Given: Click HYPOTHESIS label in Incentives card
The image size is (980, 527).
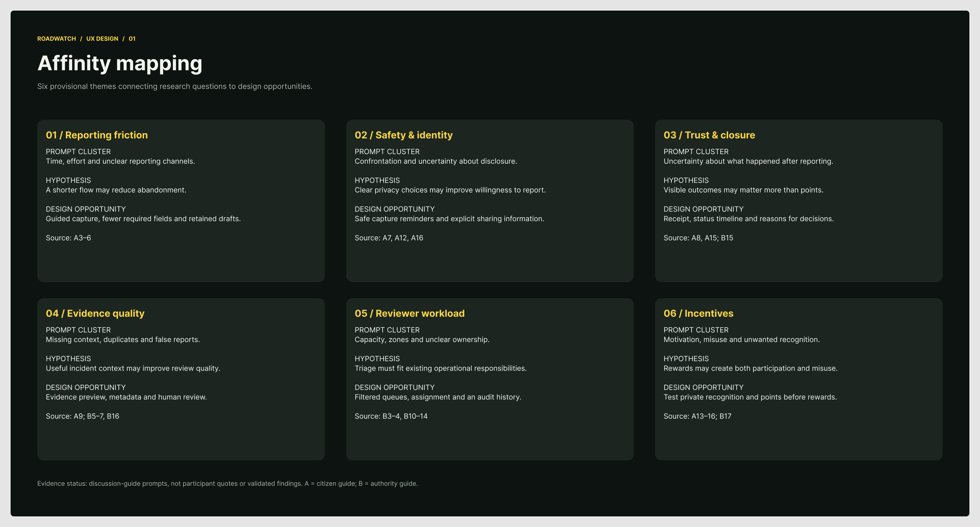Looking at the screenshot, I should (x=686, y=359).
